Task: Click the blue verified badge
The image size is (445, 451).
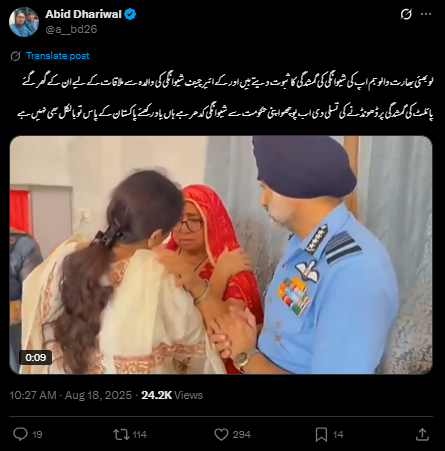Action: pyautogui.click(x=130, y=14)
